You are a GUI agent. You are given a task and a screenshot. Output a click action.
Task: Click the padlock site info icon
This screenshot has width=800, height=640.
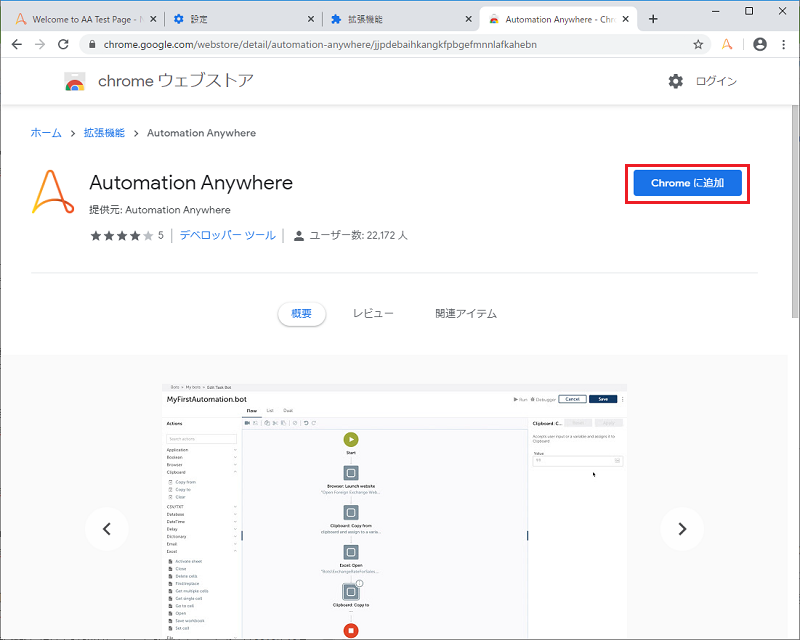coord(92,44)
